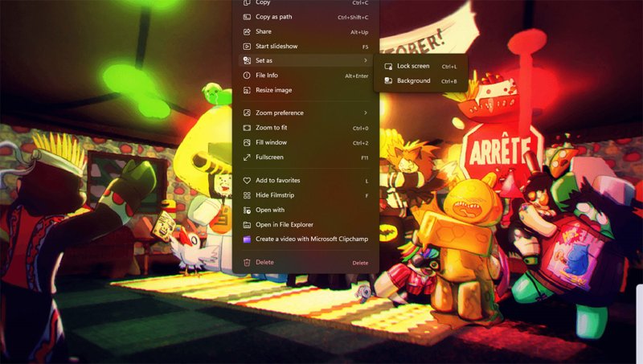Click the Ctrl+0 shortcut label

(360, 129)
